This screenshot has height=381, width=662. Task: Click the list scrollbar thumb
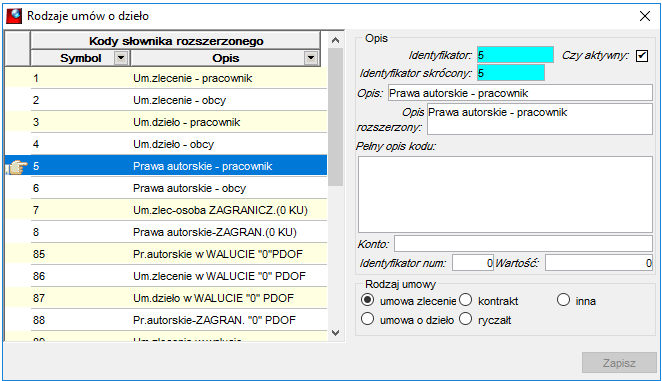(x=336, y=117)
